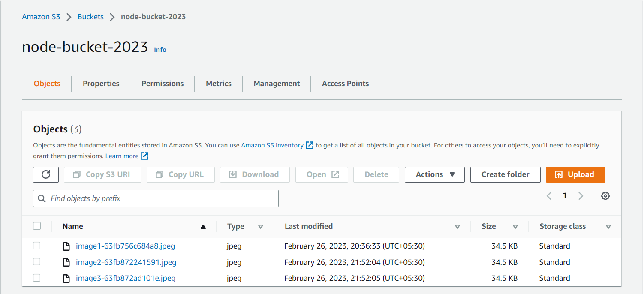Viewport: 644px width, 294px height.
Task: Open the Amazon S3 inventory link
Action: click(272, 145)
